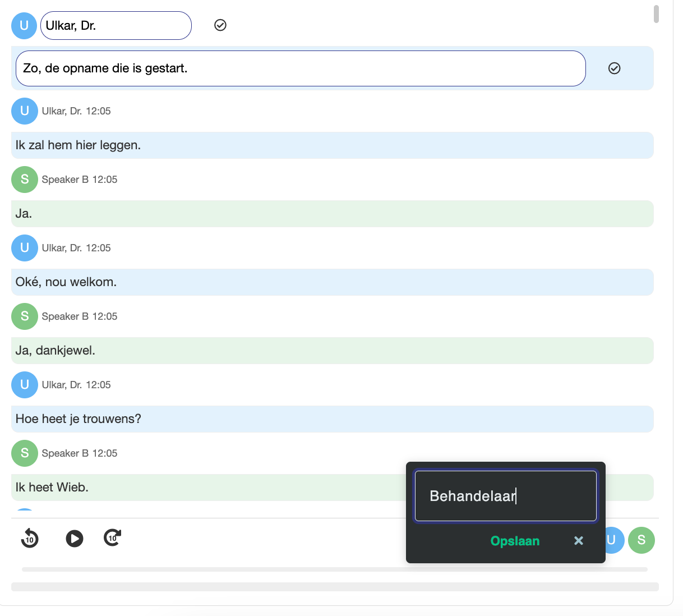The height and width of the screenshot is (616, 683).
Task: Rewind playback 10 seconds
Action: [x=29, y=538]
